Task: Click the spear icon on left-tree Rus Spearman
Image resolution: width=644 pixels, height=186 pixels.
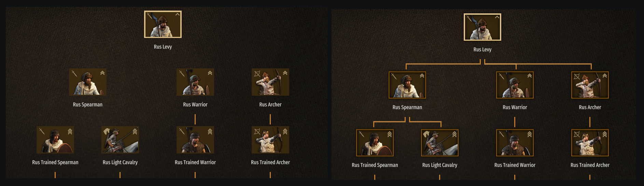Action: click(x=74, y=74)
